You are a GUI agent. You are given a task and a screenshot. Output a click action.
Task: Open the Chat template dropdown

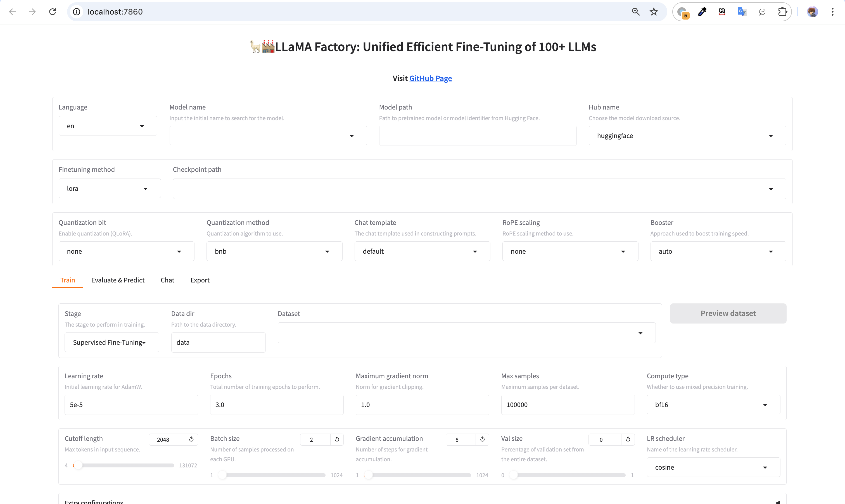[422, 251]
